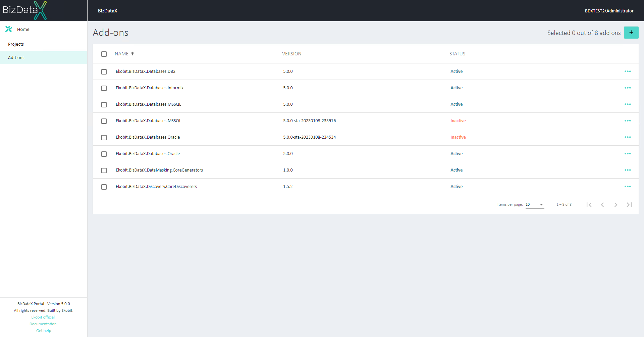644x337 pixels.
Task: Open Projects in the sidebar
Action: coord(44,44)
